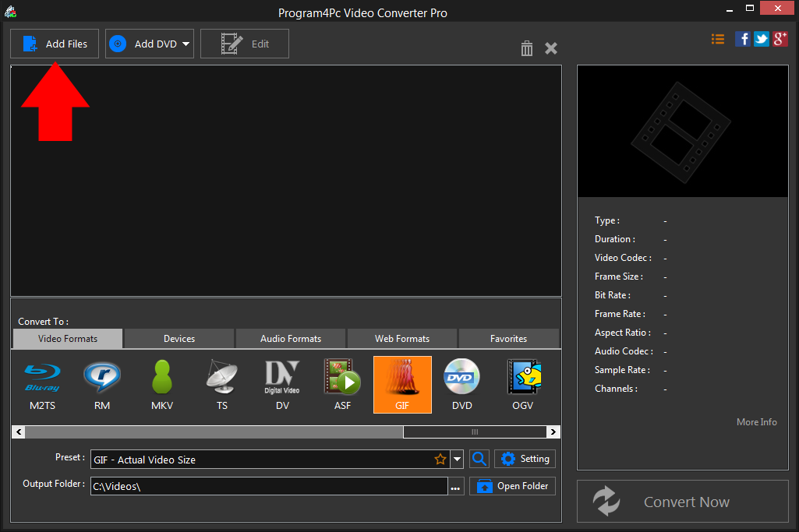Expand the Preset dropdown list
This screenshot has height=532, width=799.
[458, 459]
